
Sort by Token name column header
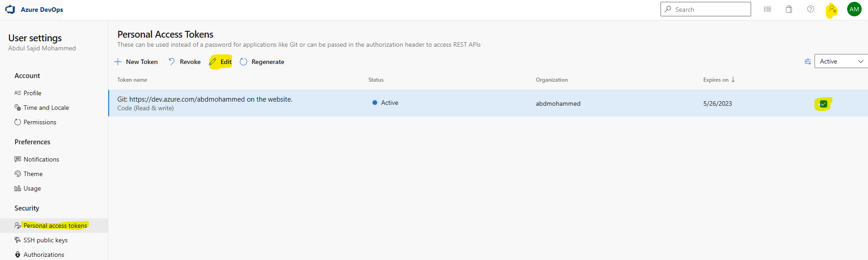click(x=132, y=80)
